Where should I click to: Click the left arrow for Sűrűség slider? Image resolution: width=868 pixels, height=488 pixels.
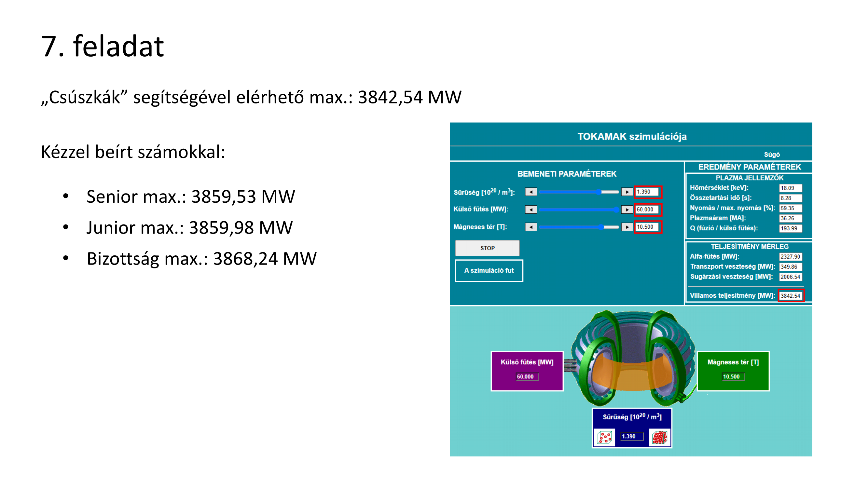[x=531, y=192]
